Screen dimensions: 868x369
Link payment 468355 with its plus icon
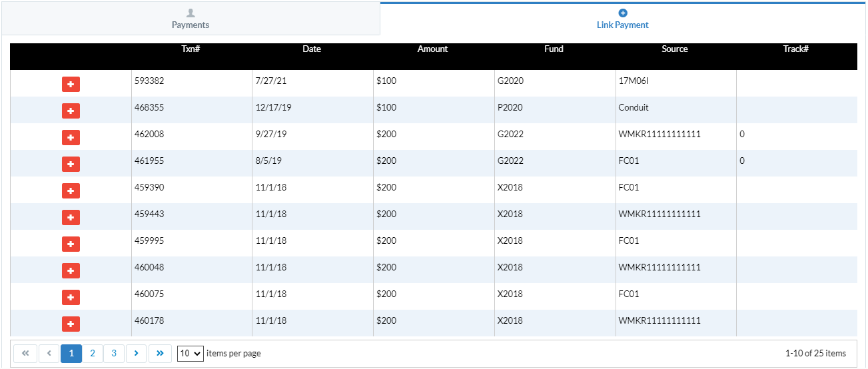click(x=71, y=111)
